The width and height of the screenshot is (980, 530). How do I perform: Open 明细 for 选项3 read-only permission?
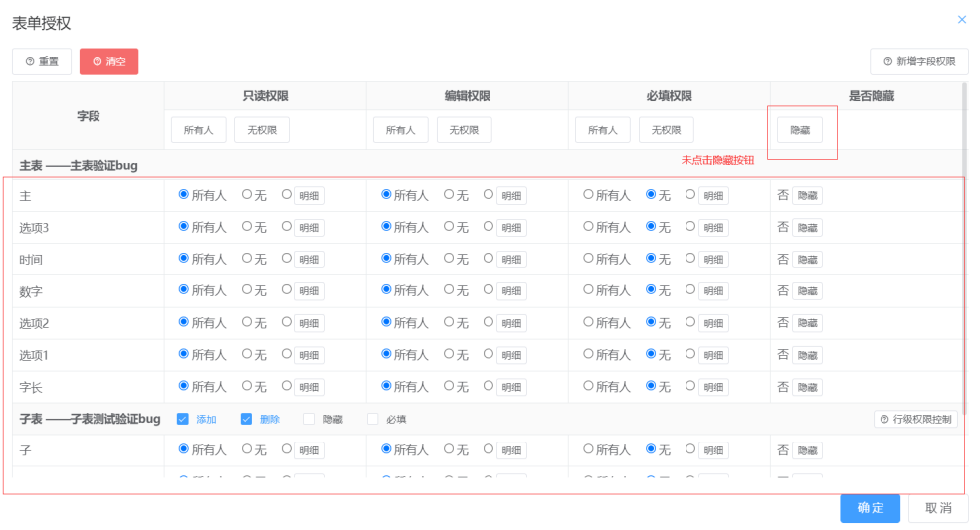(309, 228)
